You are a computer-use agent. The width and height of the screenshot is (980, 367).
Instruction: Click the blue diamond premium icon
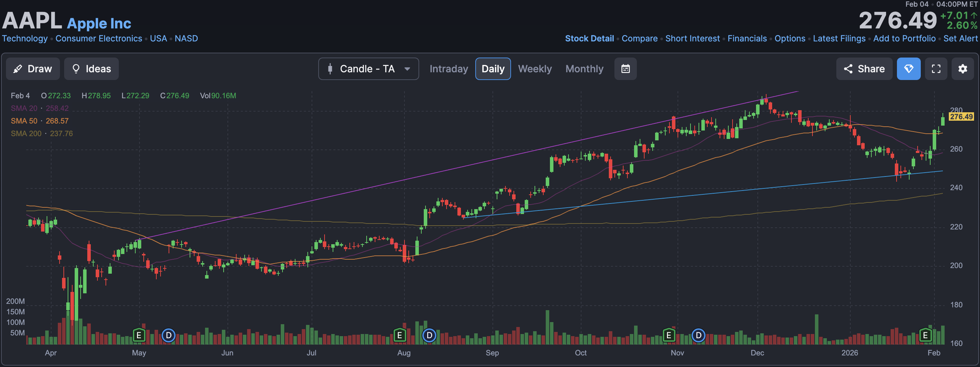[x=908, y=69]
